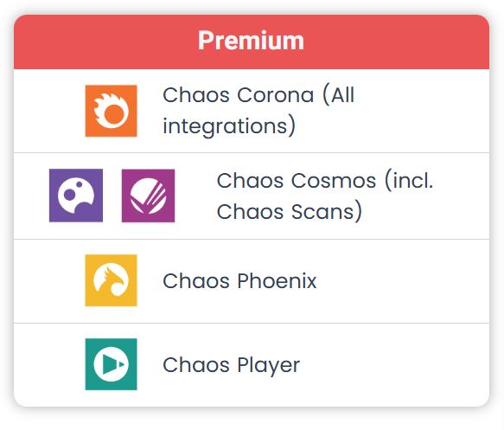The width and height of the screenshot is (504, 430).
Task: Click the play triangle inside the Player icon
Action: (112, 364)
